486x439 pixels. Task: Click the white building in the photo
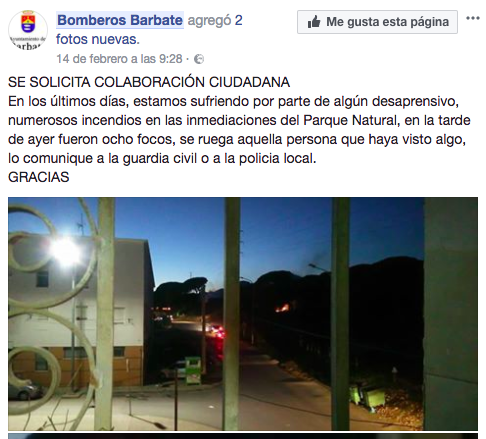pyautogui.click(x=82, y=312)
